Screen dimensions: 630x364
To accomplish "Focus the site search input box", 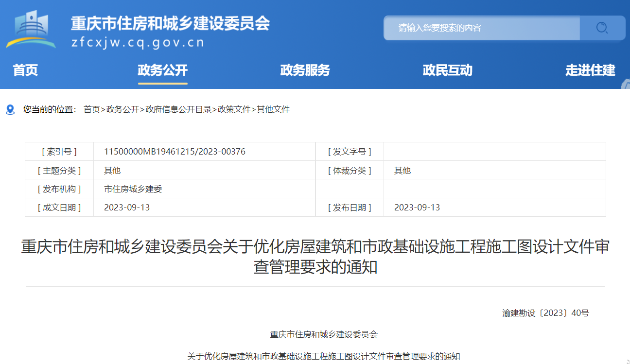I will point(481,28).
